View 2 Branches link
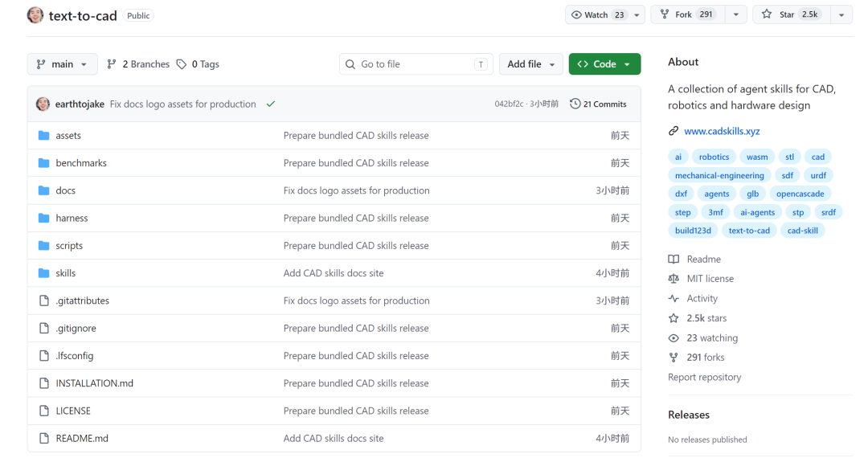This screenshot has height=458, width=868. pyautogui.click(x=138, y=64)
